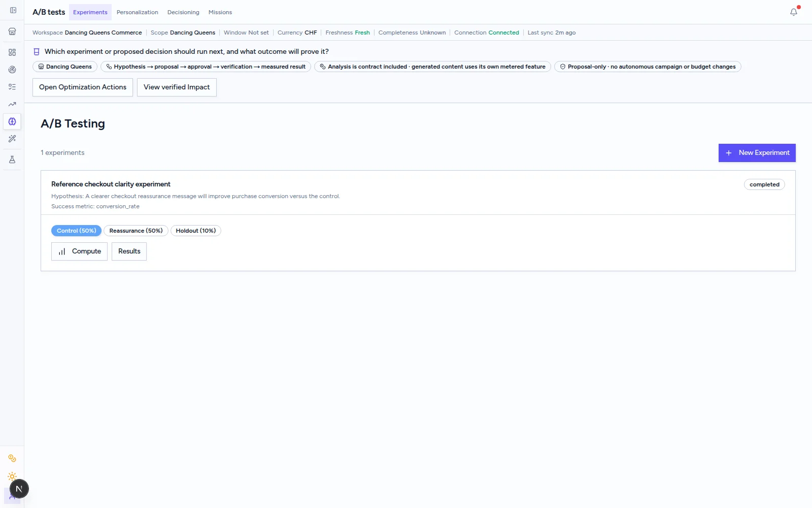Open the lab flask sidebar icon

[12, 160]
